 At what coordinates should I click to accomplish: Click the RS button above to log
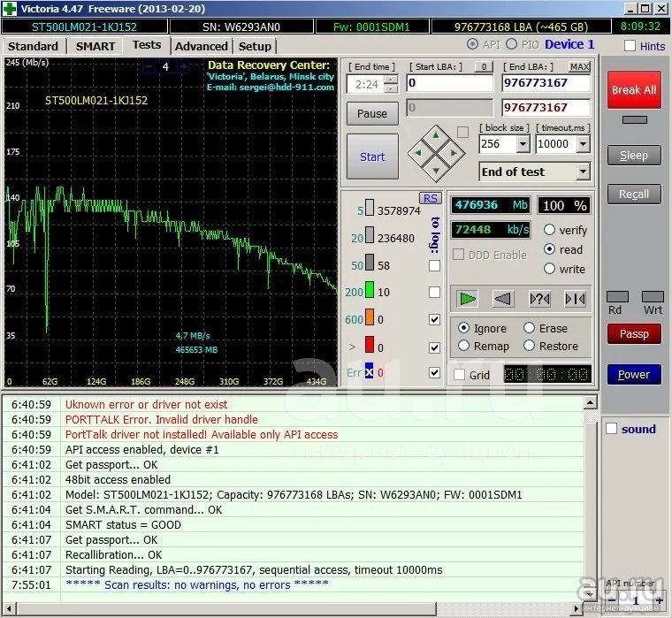[430, 198]
